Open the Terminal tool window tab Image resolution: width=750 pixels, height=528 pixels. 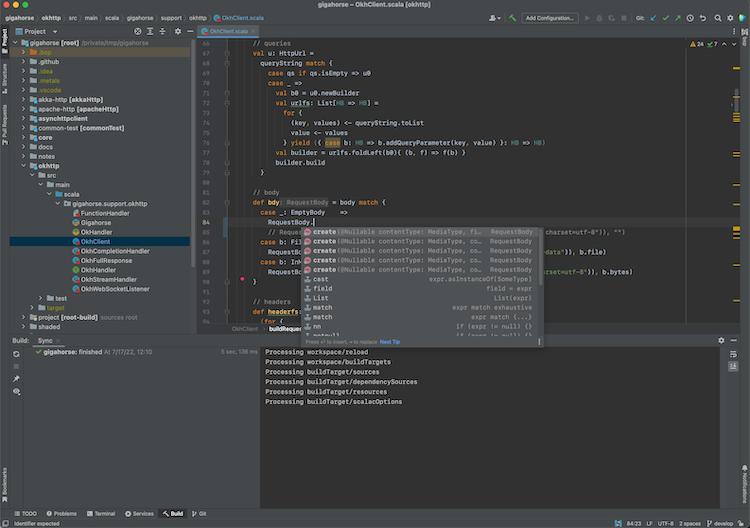[102, 513]
